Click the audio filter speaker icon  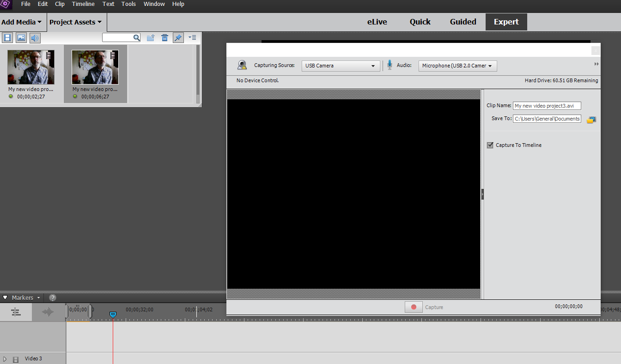pyautogui.click(x=35, y=37)
